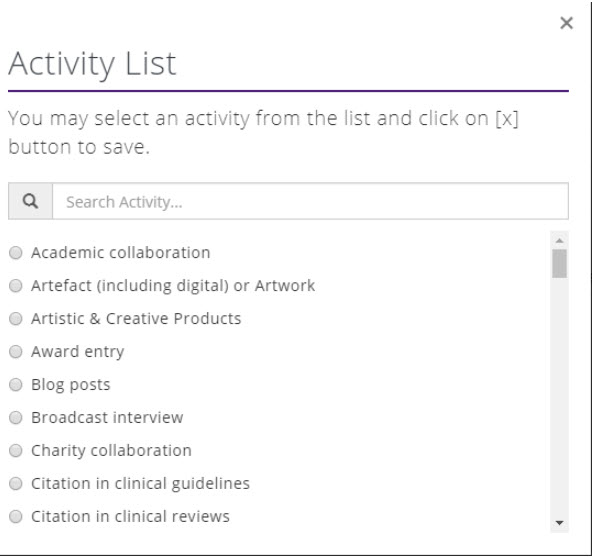This screenshot has height=557, width=593.
Task: Select the Award entry radio button
Action: 16,352
